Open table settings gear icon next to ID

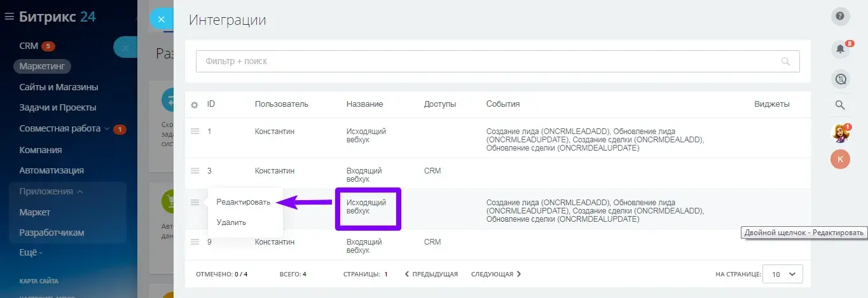(195, 105)
